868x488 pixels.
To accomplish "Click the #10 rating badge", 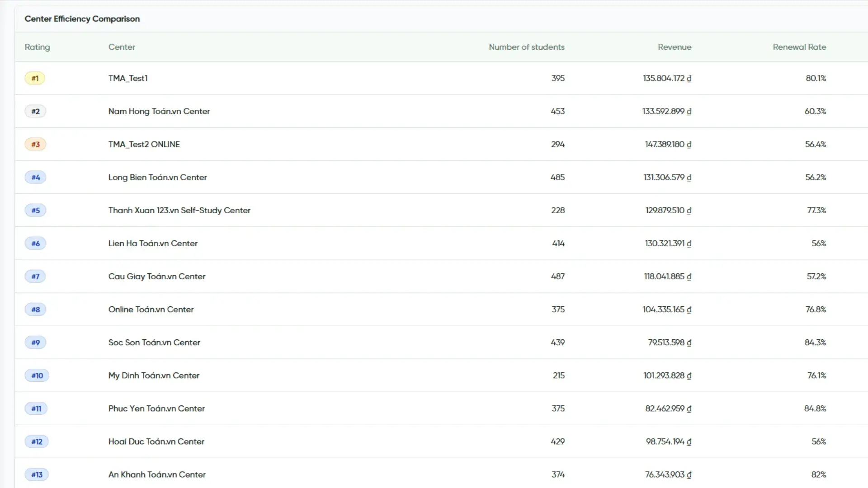I will point(37,375).
